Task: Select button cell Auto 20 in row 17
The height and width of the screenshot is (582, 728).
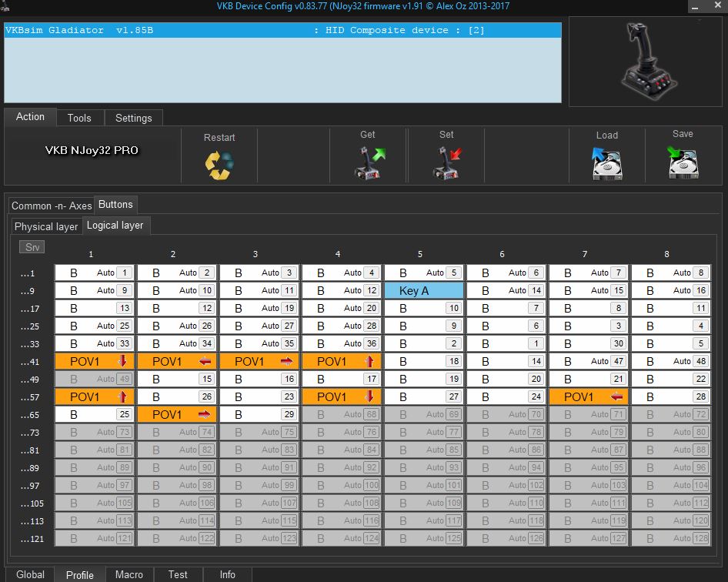Action: [342, 308]
